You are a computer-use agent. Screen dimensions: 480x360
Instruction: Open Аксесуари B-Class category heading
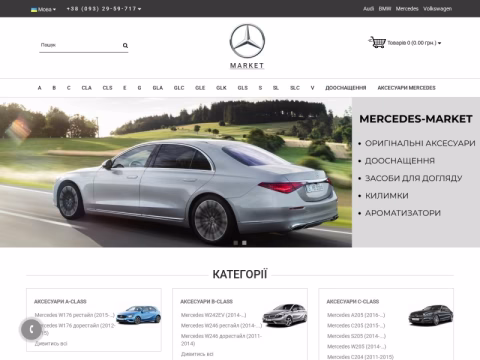tap(207, 302)
